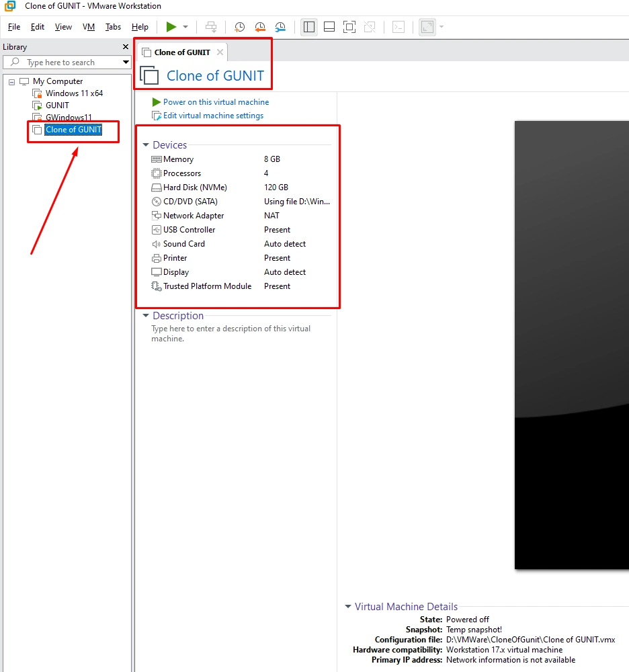Collapse the Devices section
The height and width of the screenshot is (672, 629).
coord(146,145)
